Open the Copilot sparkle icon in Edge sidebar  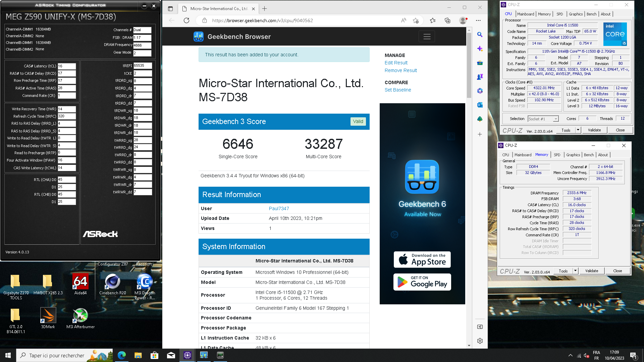[480, 49]
